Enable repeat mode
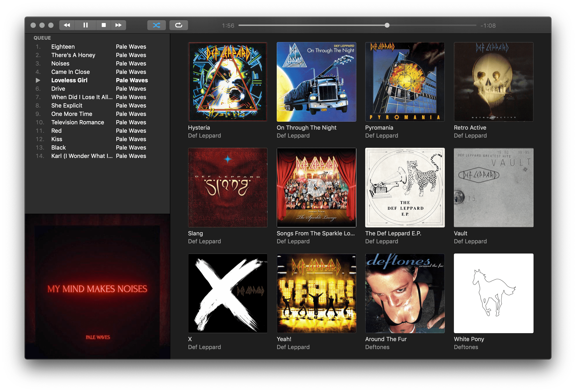This screenshot has width=576, height=392. pos(179,25)
